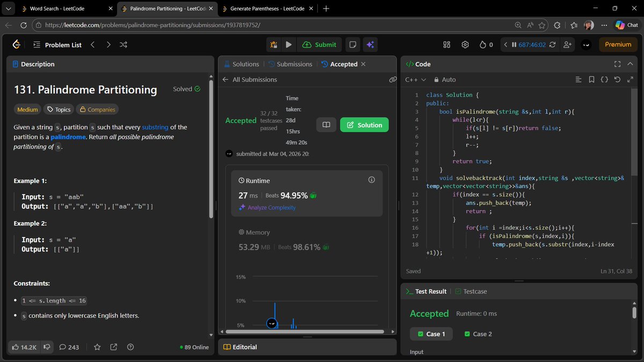
Task: Switch to the Description tab
Action: (x=33, y=64)
